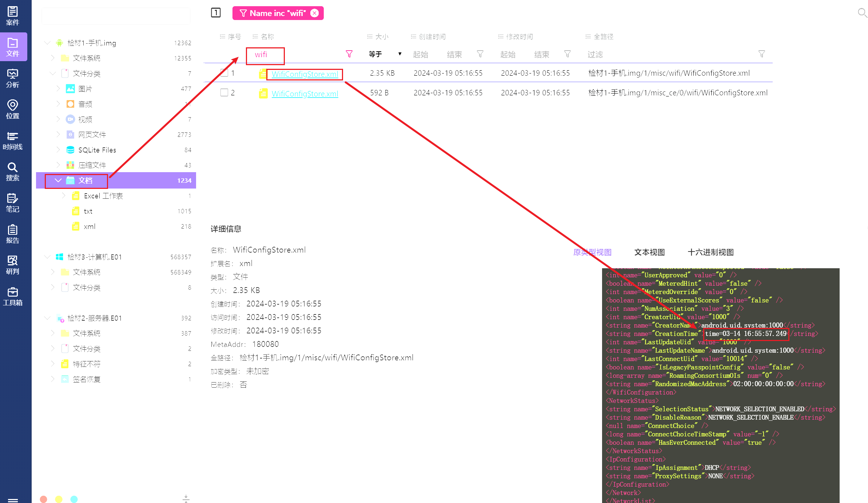Image resolution: width=868 pixels, height=503 pixels.
Task: Remove the Name inc "wifi" filter tag
Action: click(315, 13)
